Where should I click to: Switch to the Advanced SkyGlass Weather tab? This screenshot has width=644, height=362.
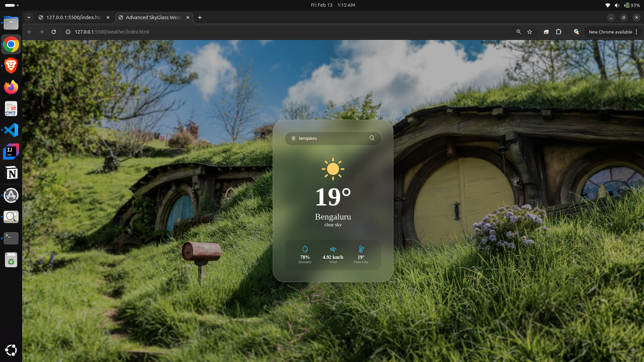tap(153, 17)
